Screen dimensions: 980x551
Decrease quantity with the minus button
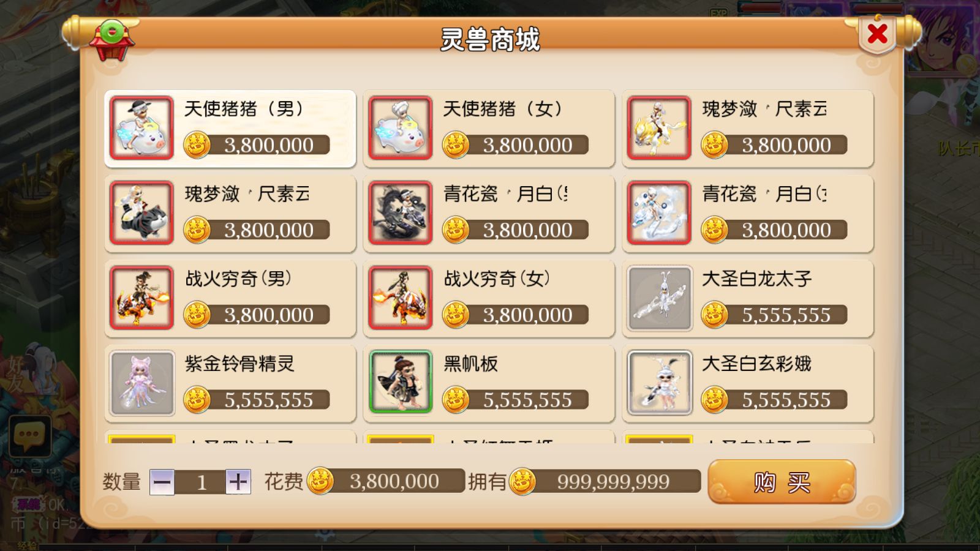162,482
